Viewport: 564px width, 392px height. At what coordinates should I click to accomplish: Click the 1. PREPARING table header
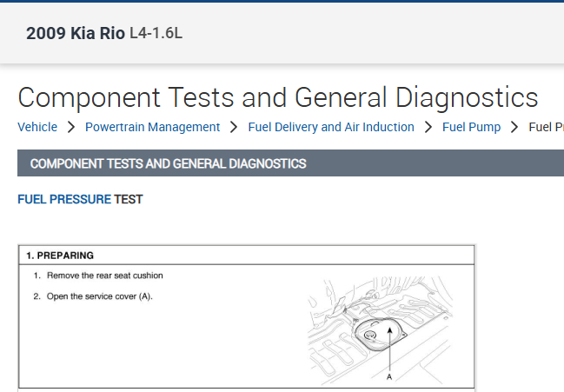[x=60, y=256]
